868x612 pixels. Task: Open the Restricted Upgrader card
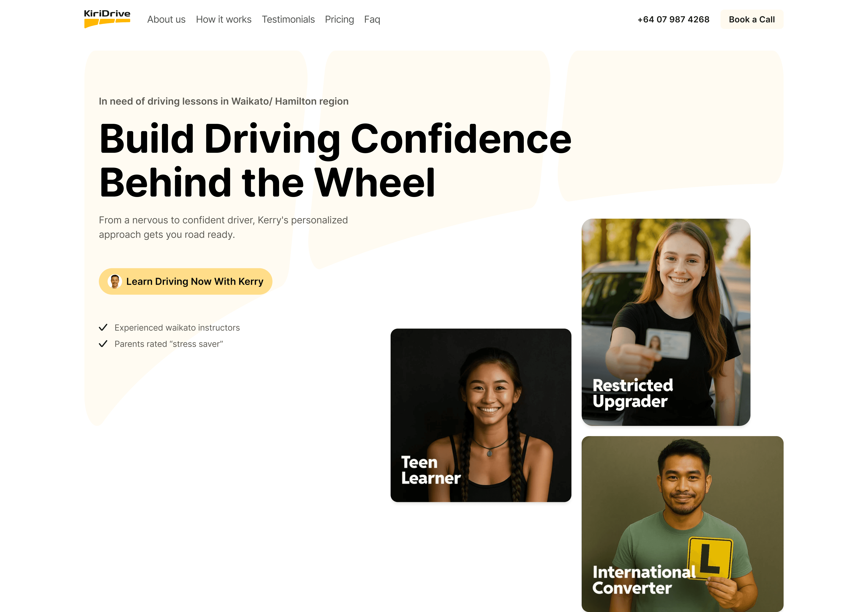[x=666, y=322]
